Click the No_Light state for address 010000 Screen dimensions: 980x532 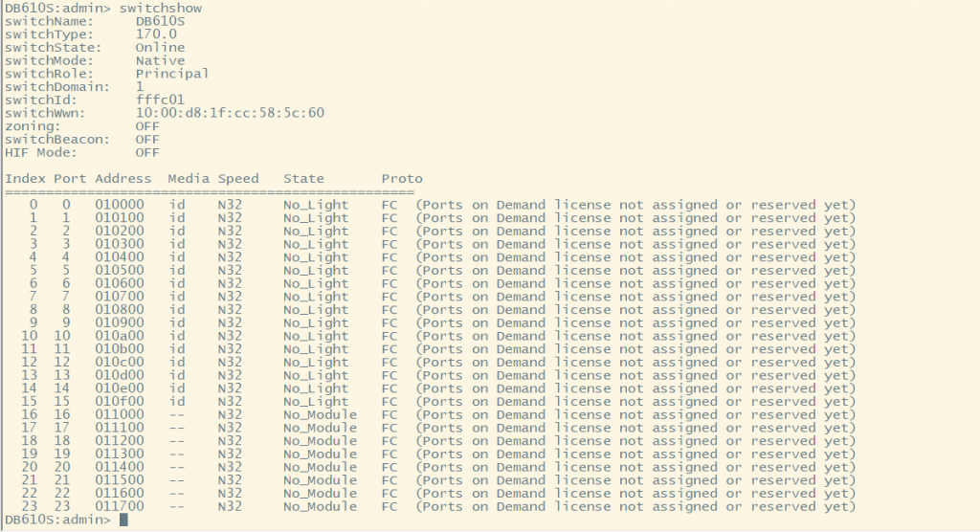click(x=316, y=205)
